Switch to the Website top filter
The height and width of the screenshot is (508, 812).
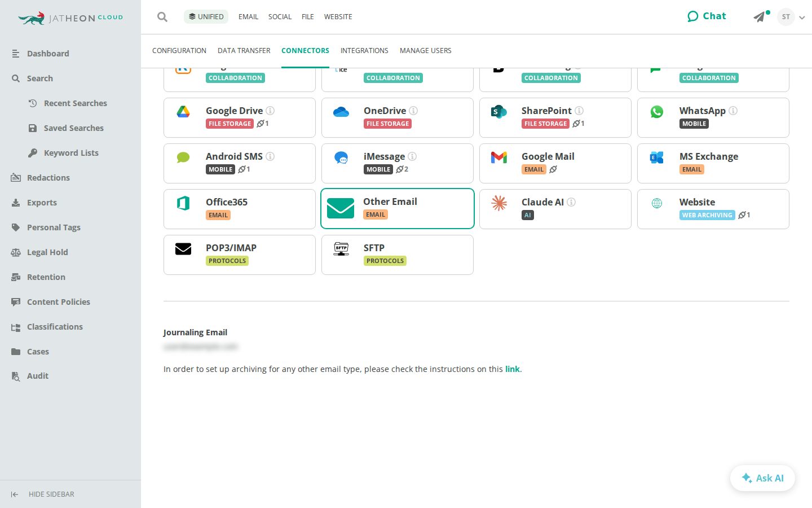pos(338,17)
